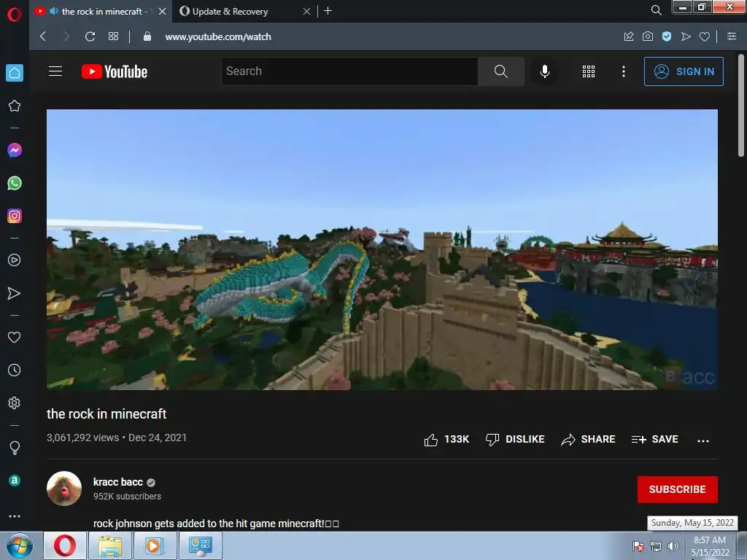This screenshot has width=747, height=560.
Task: Click the address bar URL
Action: pyautogui.click(x=217, y=36)
